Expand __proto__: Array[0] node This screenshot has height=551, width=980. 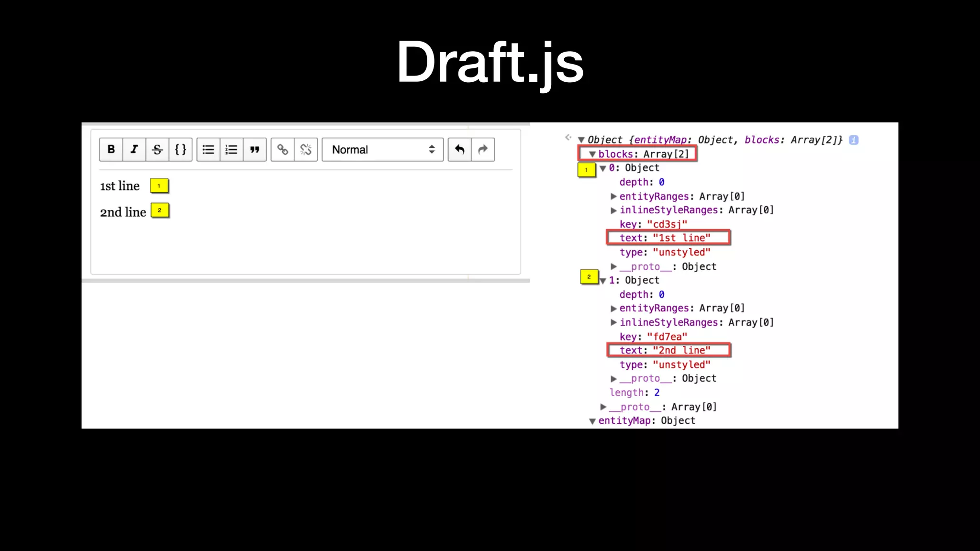coord(603,407)
